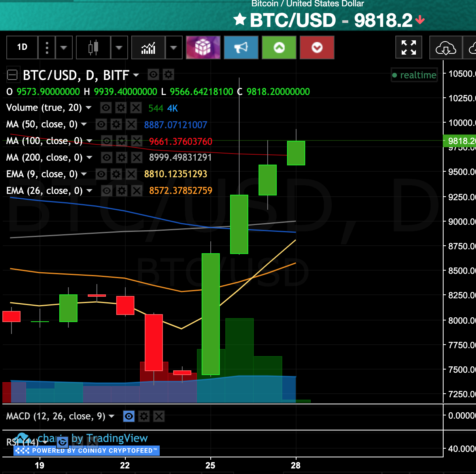Click the tall green candle on the 25th
This screenshot has width=476, height=474.
coord(211,314)
